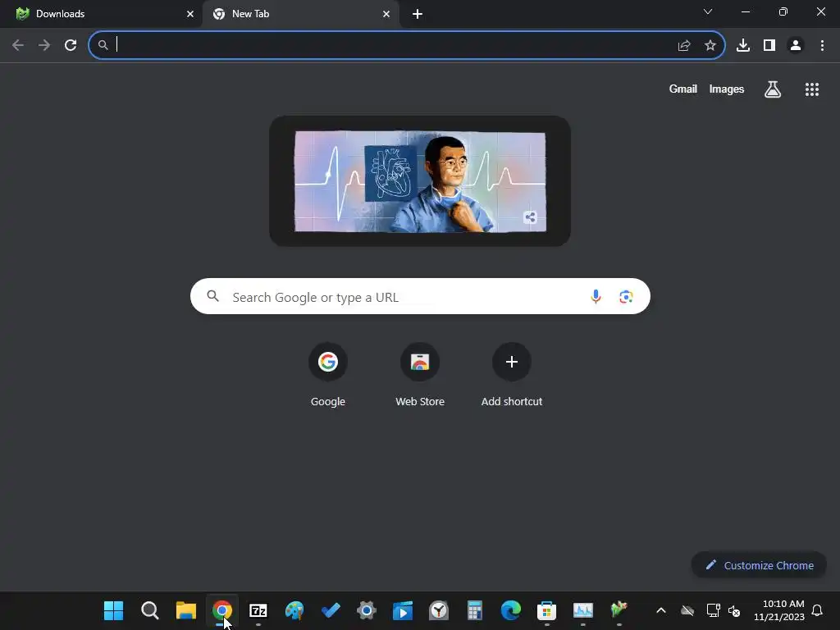The height and width of the screenshot is (630, 840).
Task: Share the Google Doodle
Action: 531,217
